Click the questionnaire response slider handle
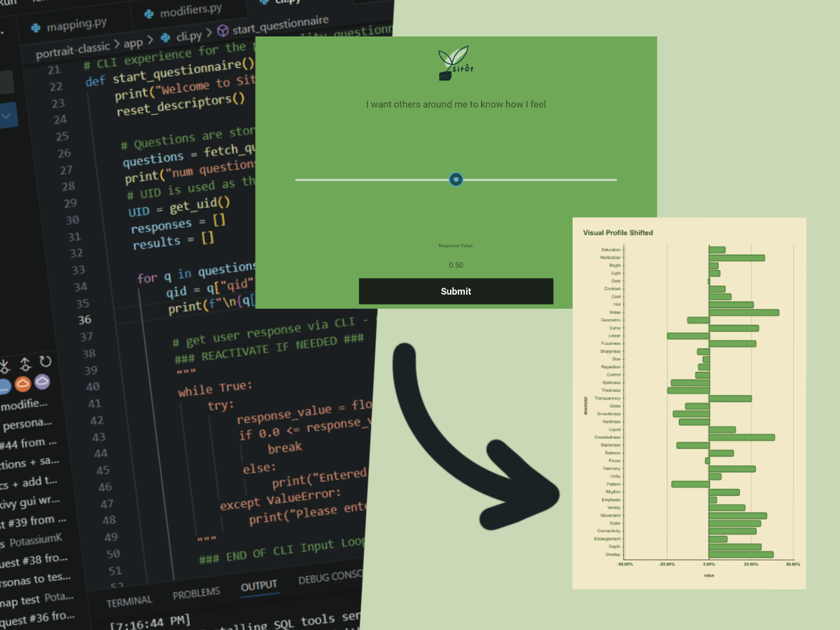The width and height of the screenshot is (840, 630). point(456,180)
